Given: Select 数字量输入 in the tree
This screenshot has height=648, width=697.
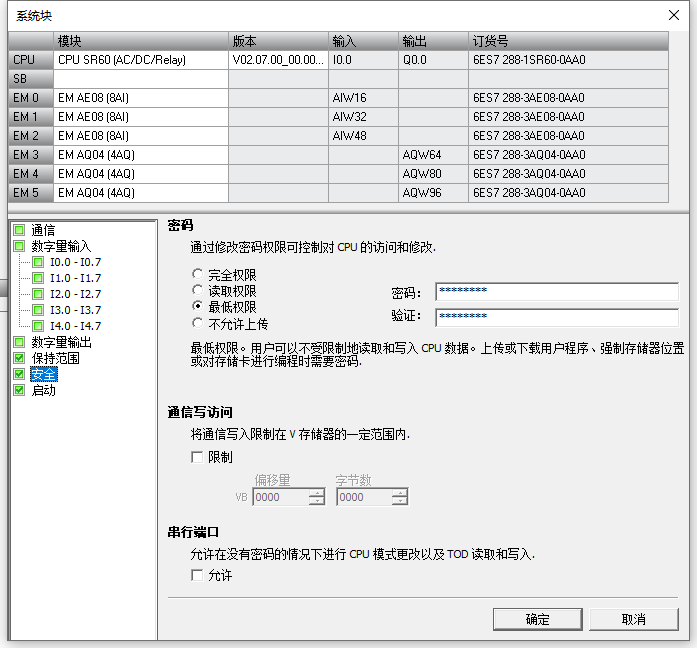Looking at the screenshot, I should pos(60,246).
